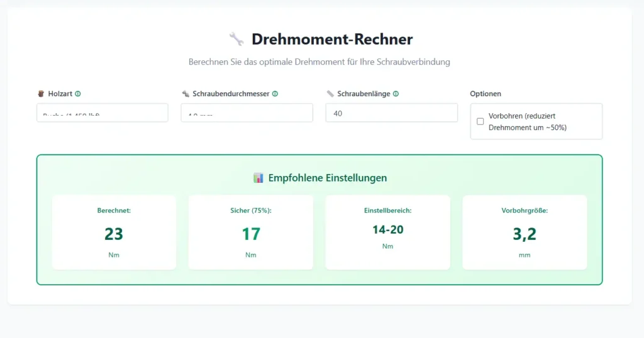The width and height of the screenshot is (644, 338).
Task: Show info tooltip icon for Schraubendurchmesser
Action: 275,94
